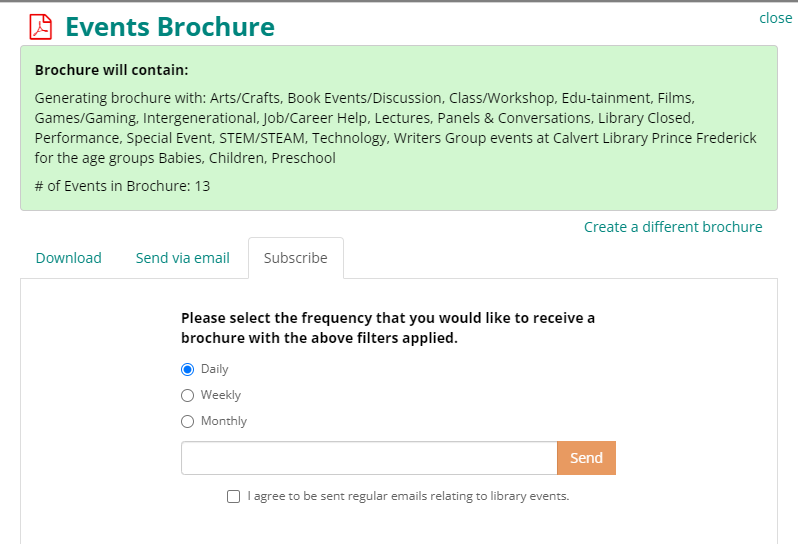798x544 pixels.
Task: Click the '# of Events in Brochure: 13' line
Action: [x=122, y=186]
